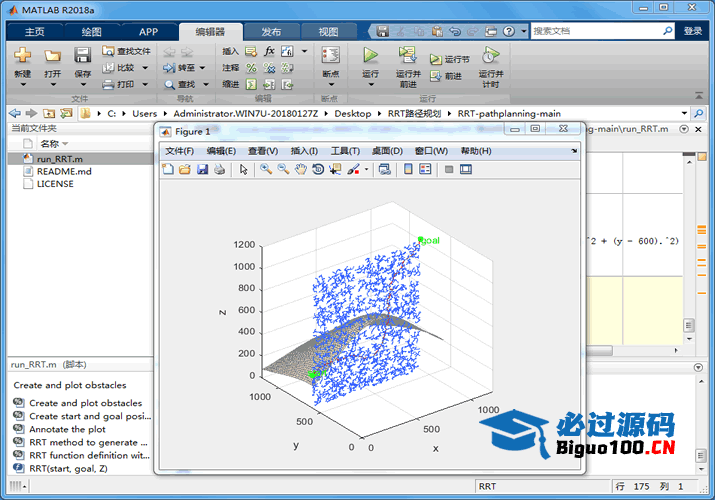Open the Find (查找) dropdown
Viewport: 715px width, 500px height.
206,84
